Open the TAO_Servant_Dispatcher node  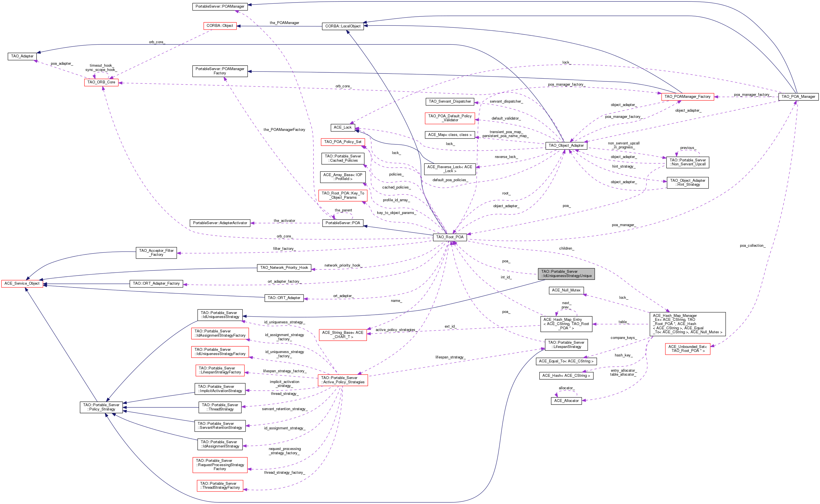tap(450, 101)
